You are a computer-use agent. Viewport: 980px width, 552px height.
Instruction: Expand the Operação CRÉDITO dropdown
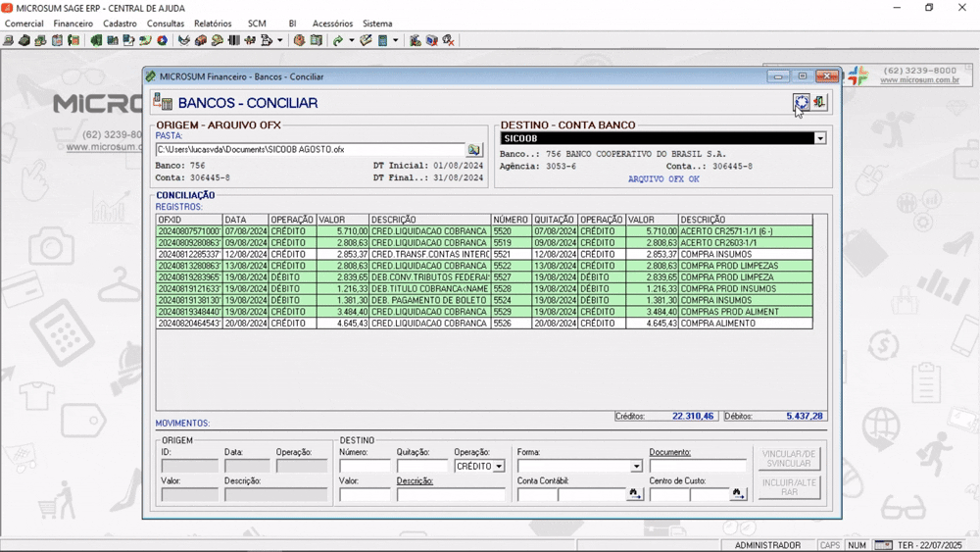[x=499, y=467]
